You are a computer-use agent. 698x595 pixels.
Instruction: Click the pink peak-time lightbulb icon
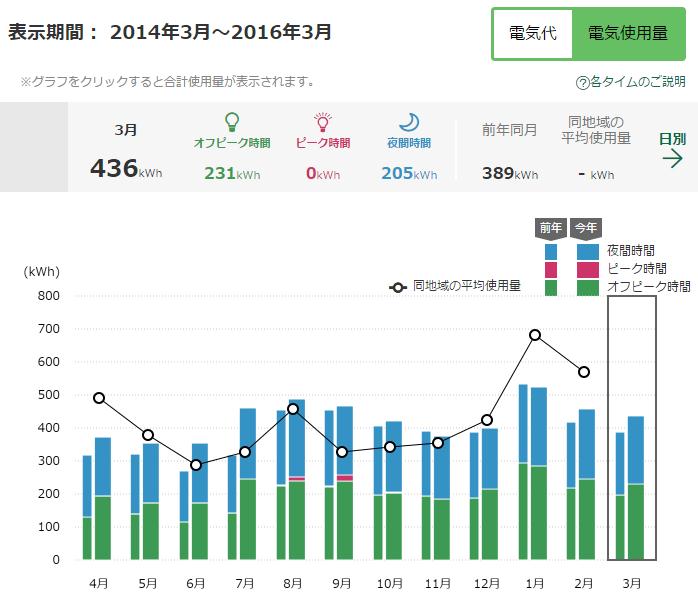point(322,122)
